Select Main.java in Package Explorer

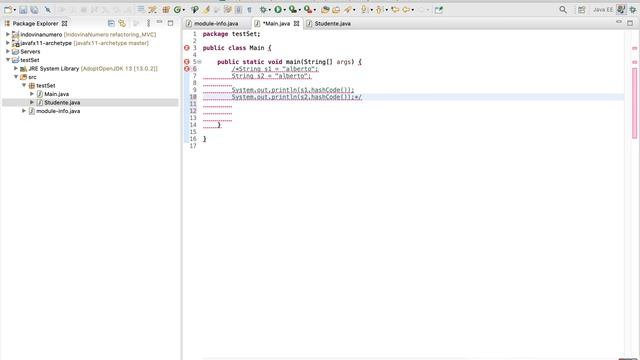point(56,94)
